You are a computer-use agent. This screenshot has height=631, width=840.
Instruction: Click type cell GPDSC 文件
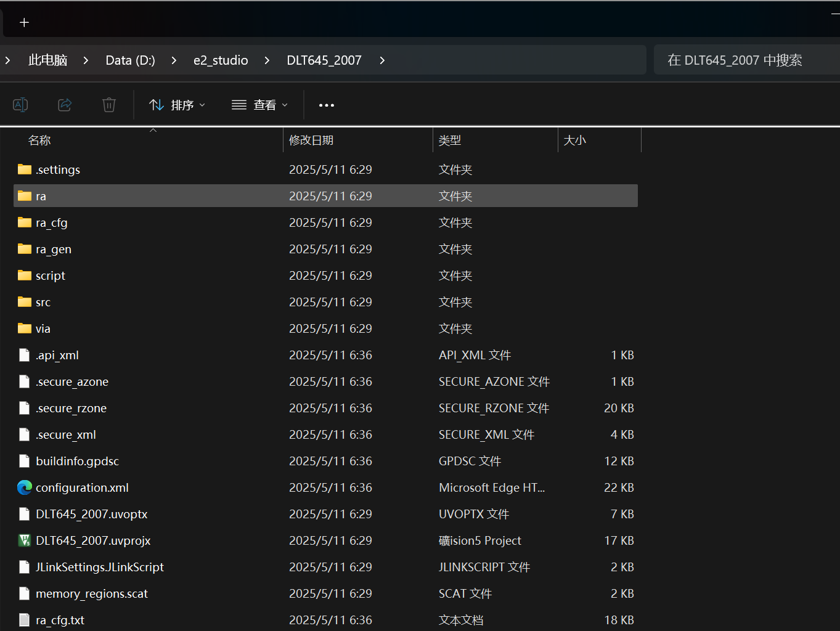point(470,461)
